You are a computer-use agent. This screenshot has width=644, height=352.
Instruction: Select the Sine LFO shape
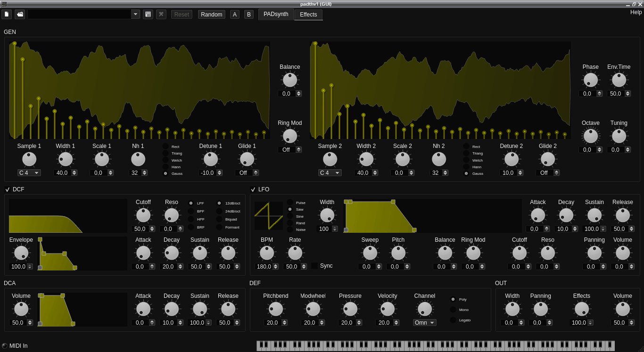coord(290,216)
